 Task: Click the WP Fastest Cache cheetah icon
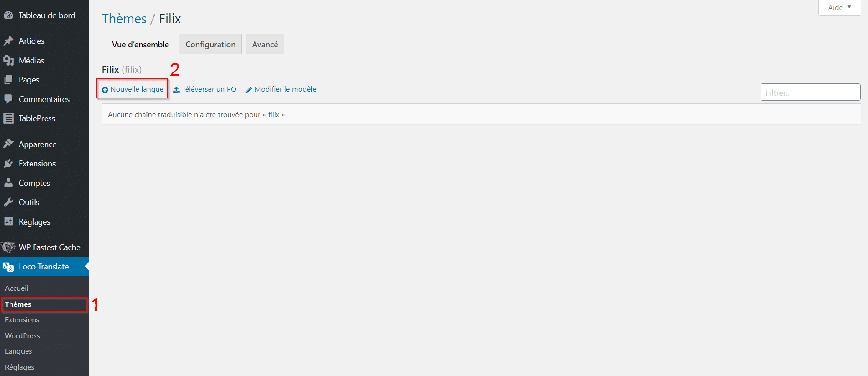[x=8, y=247]
